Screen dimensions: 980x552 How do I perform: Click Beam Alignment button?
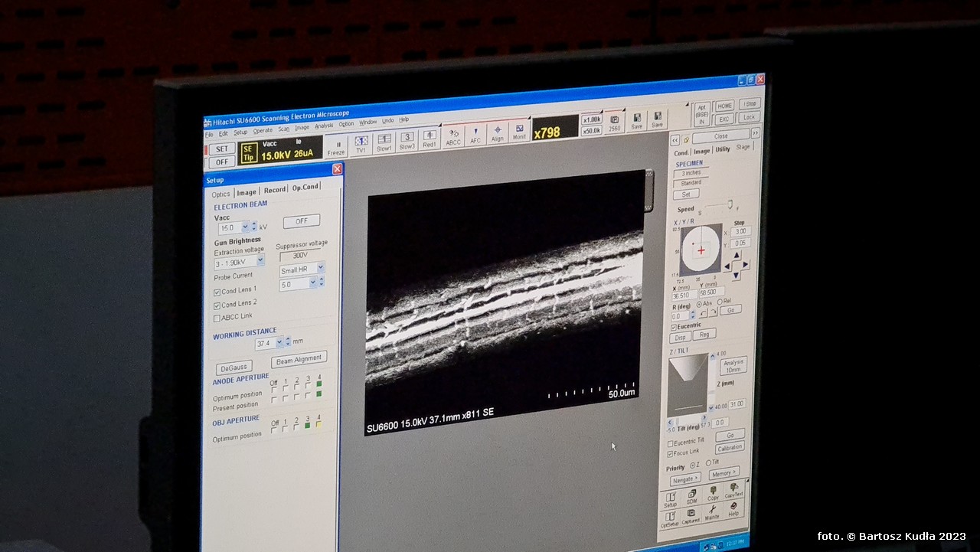tap(299, 359)
